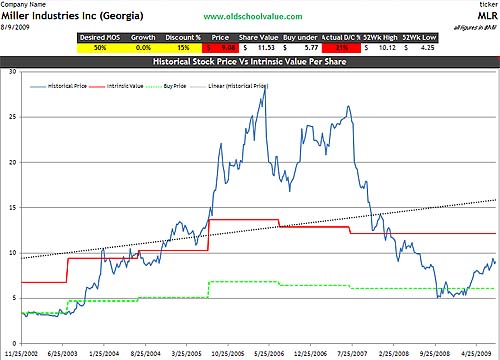Click the 30 value on y-axis
The width and height of the screenshot is (500, 360).
(x=12, y=71)
